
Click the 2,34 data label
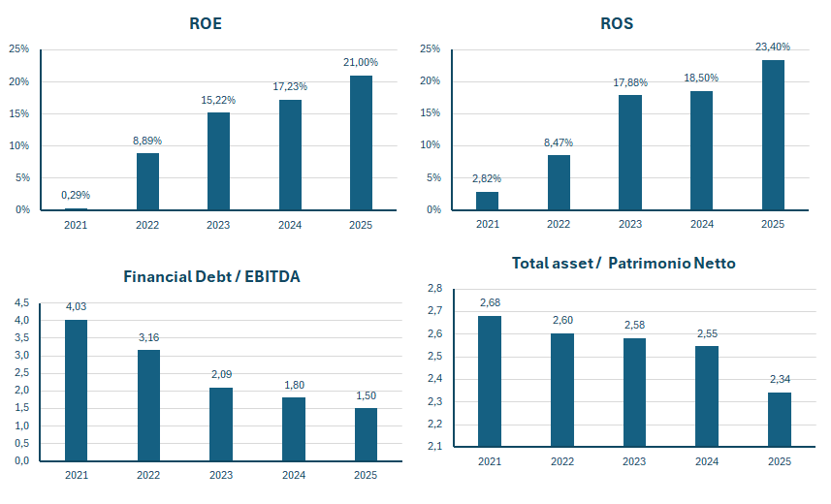pyautogui.click(x=781, y=379)
